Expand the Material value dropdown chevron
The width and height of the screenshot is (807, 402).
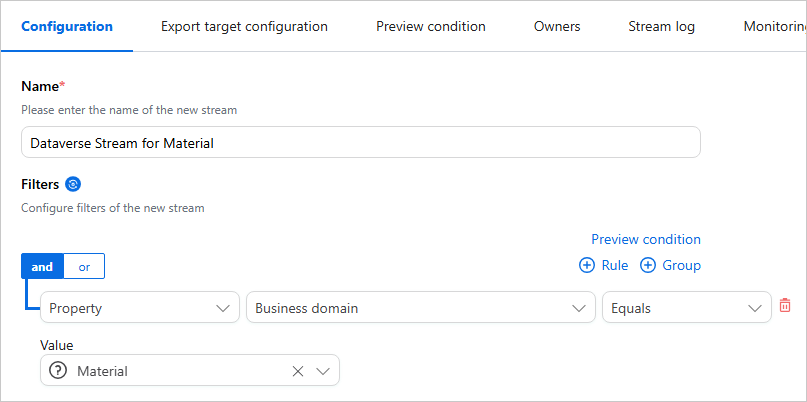(323, 371)
